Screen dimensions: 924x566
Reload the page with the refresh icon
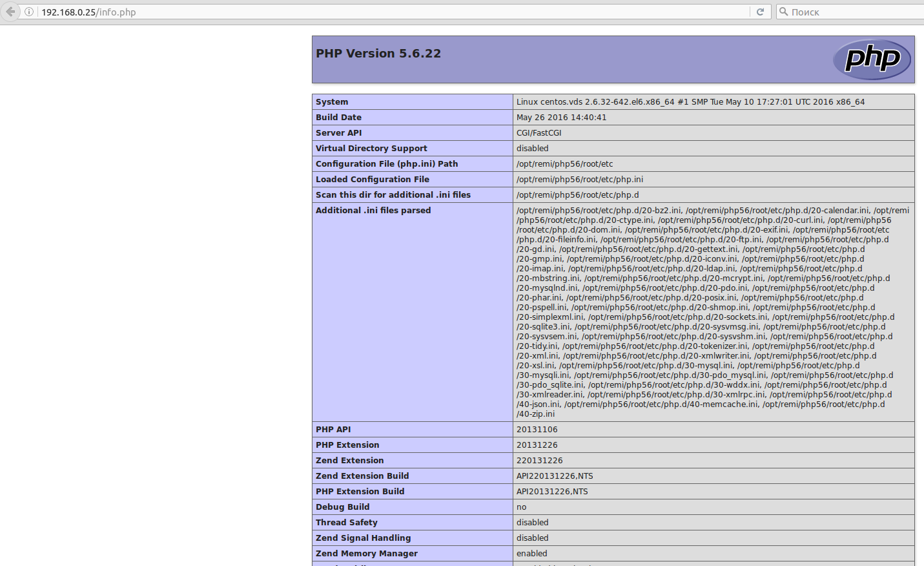tap(760, 12)
